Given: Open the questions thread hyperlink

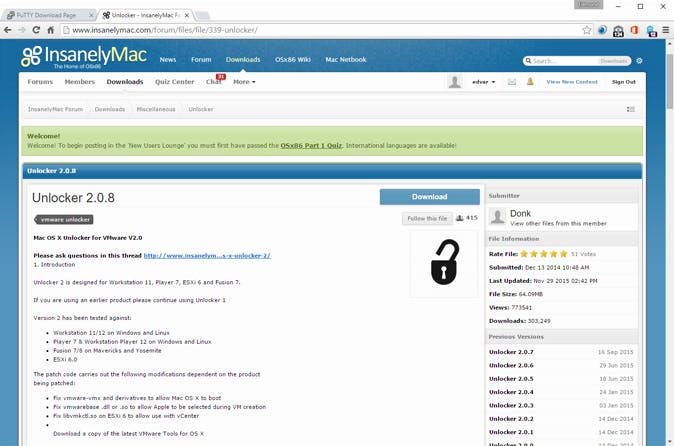Looking at the screenshot, I should (x=207, y=256).
